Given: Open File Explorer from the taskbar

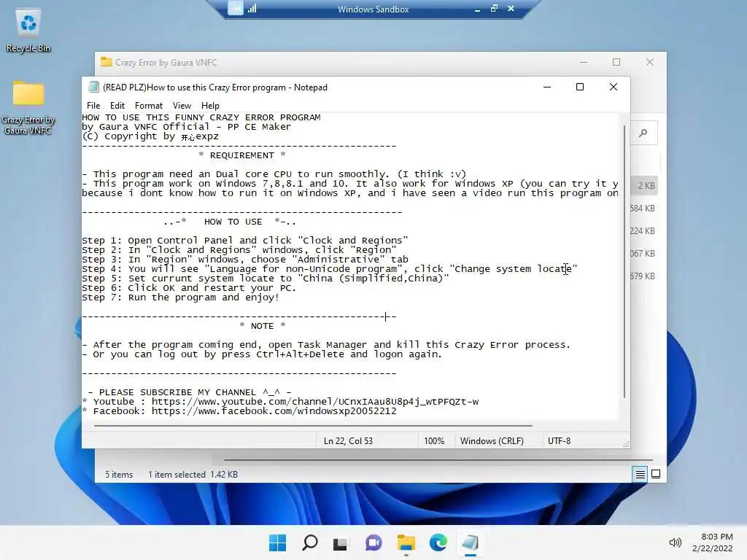Looking at the screenshot, I should tap(406, 542).
